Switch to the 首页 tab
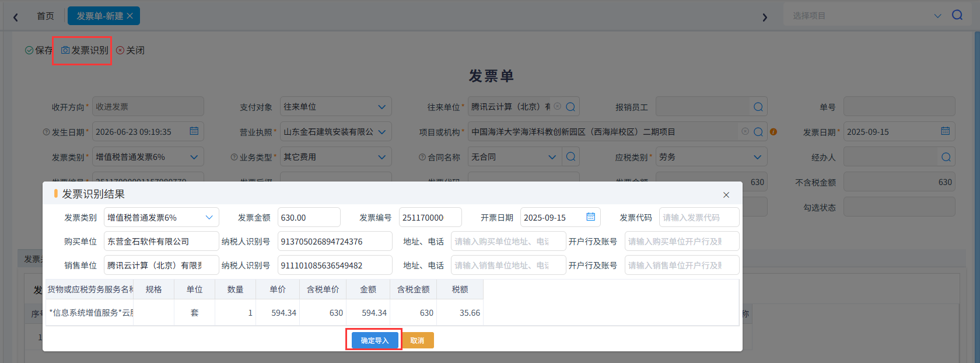980x363 pixels. pos(45,16)
